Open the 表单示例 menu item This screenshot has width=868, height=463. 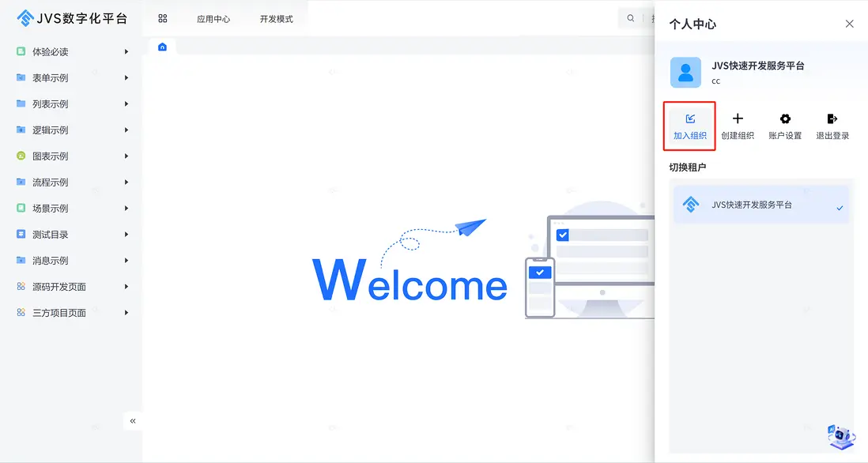click(x=73, y=77)
